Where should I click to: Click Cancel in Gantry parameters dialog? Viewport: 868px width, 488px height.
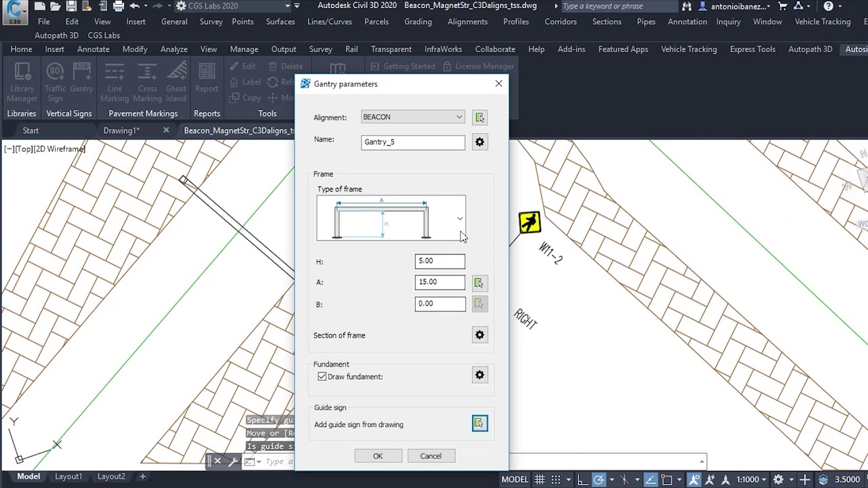point(431,456)
